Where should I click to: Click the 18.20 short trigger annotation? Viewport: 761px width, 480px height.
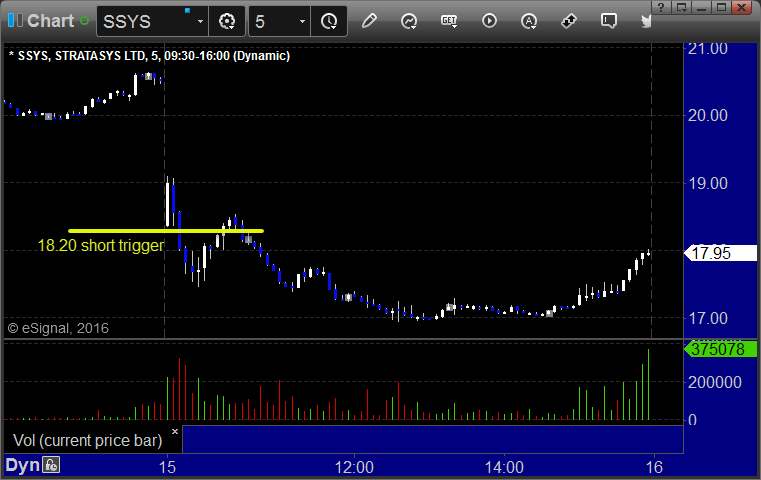[x=101, y=245]
